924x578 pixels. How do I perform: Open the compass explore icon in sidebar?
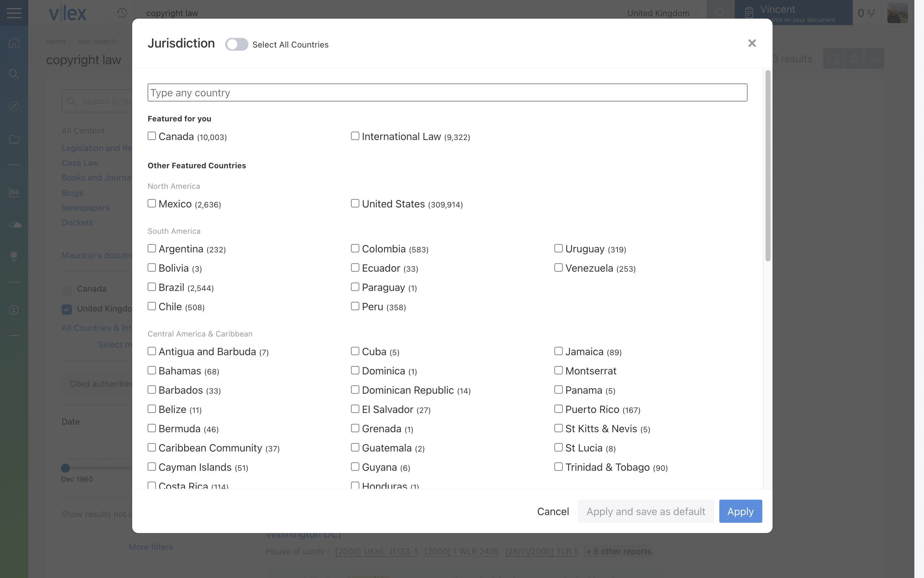14,106
